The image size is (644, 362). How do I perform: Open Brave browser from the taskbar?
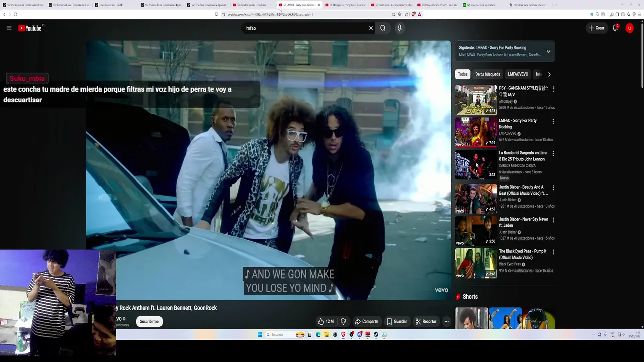(x=343, y=335)
